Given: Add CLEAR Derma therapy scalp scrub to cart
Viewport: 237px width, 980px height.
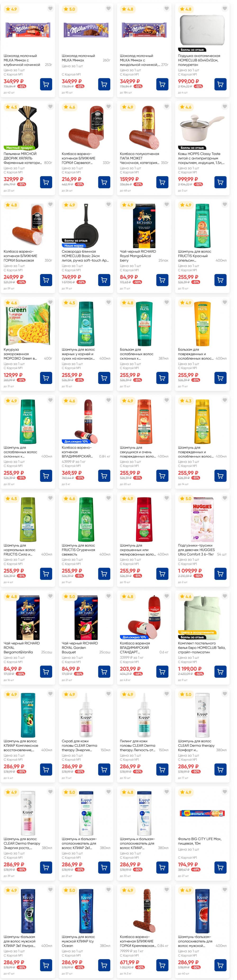Looking at the screenshot, I should [x=104, y=769].
